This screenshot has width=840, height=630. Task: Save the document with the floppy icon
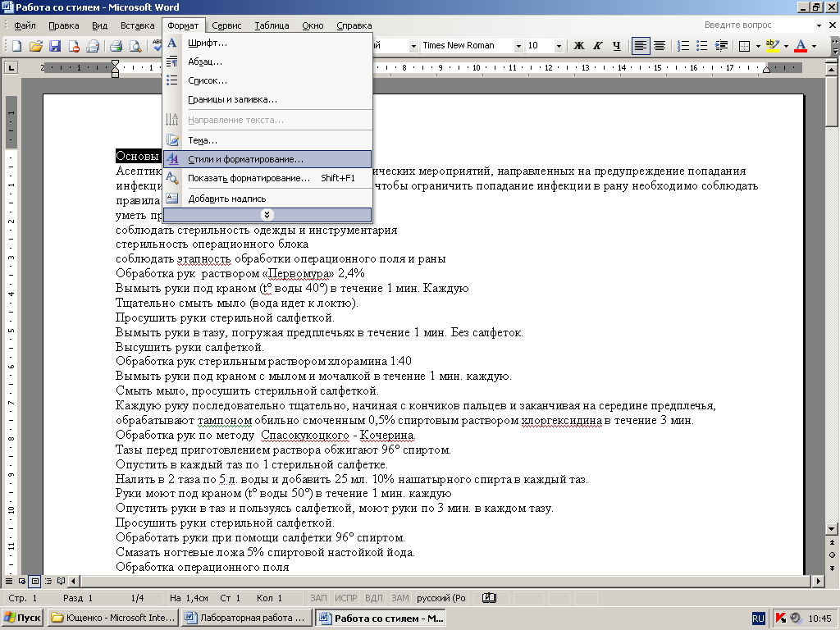tap(55, 46)
